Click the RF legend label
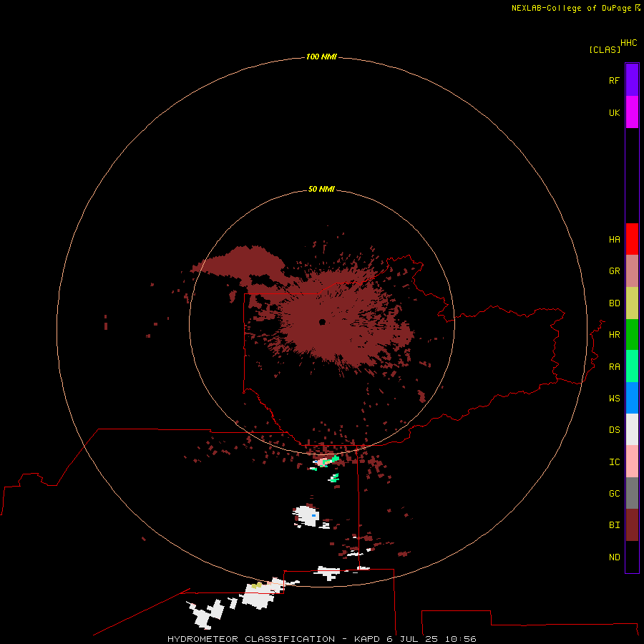This screenshot has height=644, width=644. tap(614, 80)
